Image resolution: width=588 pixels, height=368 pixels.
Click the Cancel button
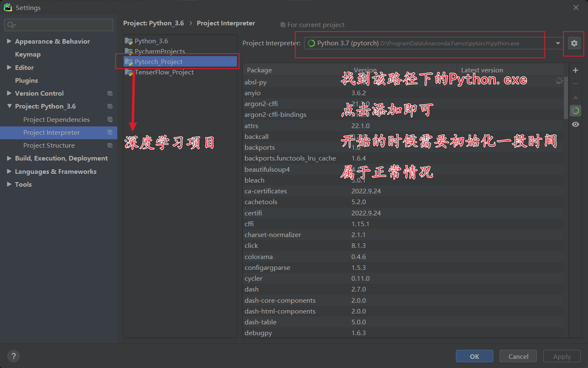tap(518, 356)
